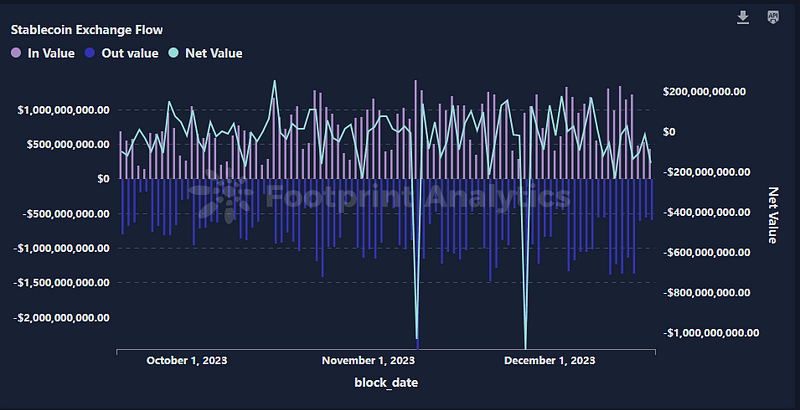
Task: Select the November 1, 2023 axis label
Action: click(x=368, y=361)
